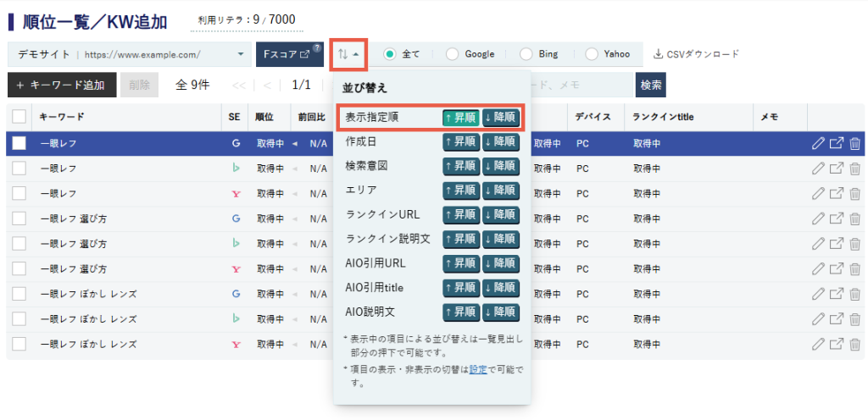Click the CSVダウンロード download icon
The image size is (868, 420).
[x=659, y=54]
